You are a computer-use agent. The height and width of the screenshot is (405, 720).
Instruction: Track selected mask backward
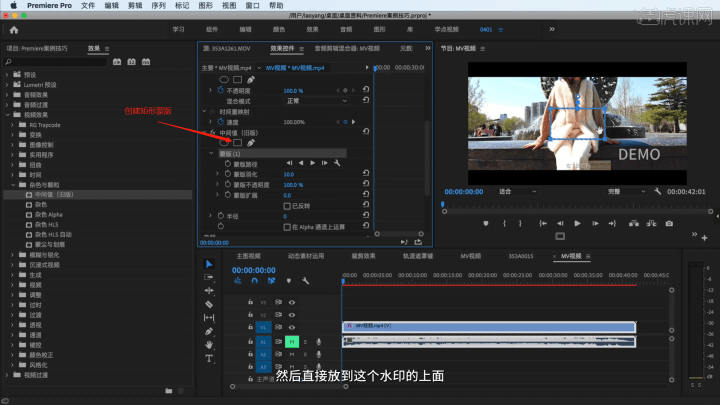pos(301,163)
